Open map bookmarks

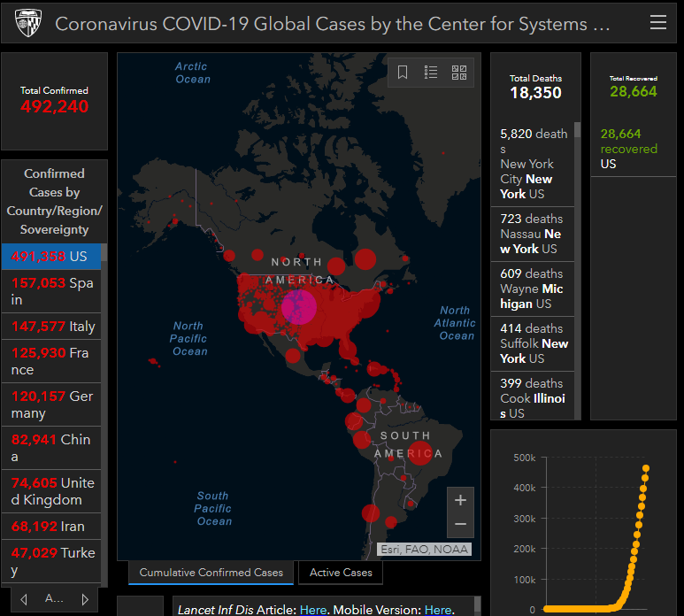coord(403,72)
